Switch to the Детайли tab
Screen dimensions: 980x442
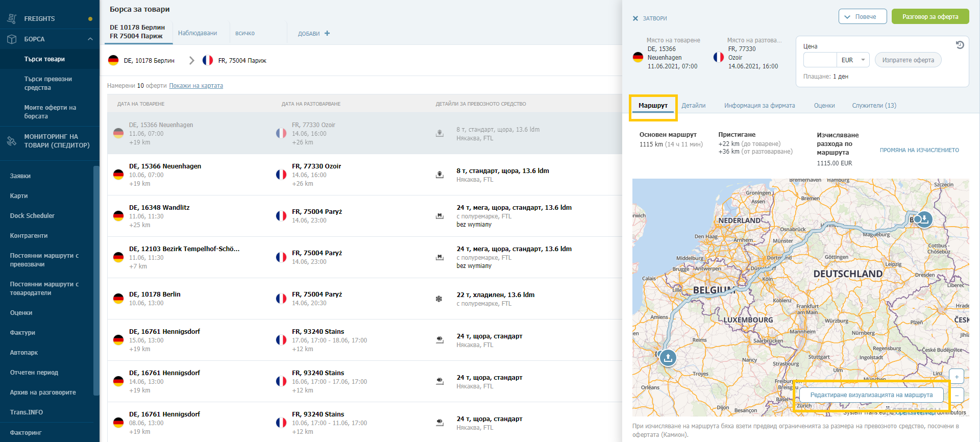click(x=693, y=106)
